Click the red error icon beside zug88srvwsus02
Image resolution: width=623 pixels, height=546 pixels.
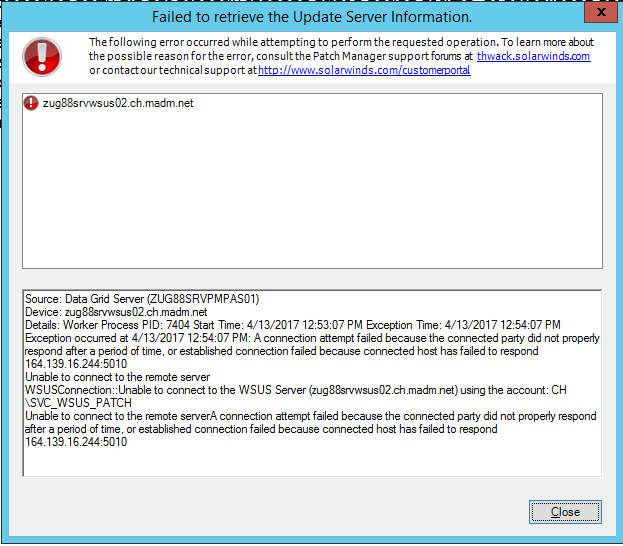click(31, 103)
